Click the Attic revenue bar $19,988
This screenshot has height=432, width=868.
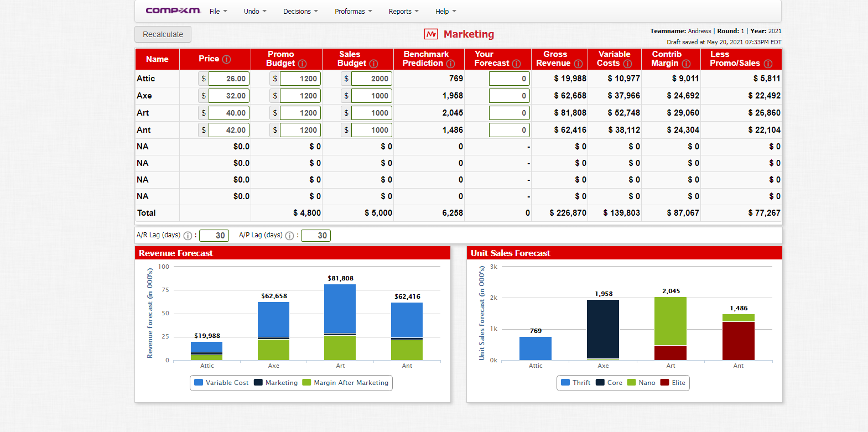(x=207, y=351)
